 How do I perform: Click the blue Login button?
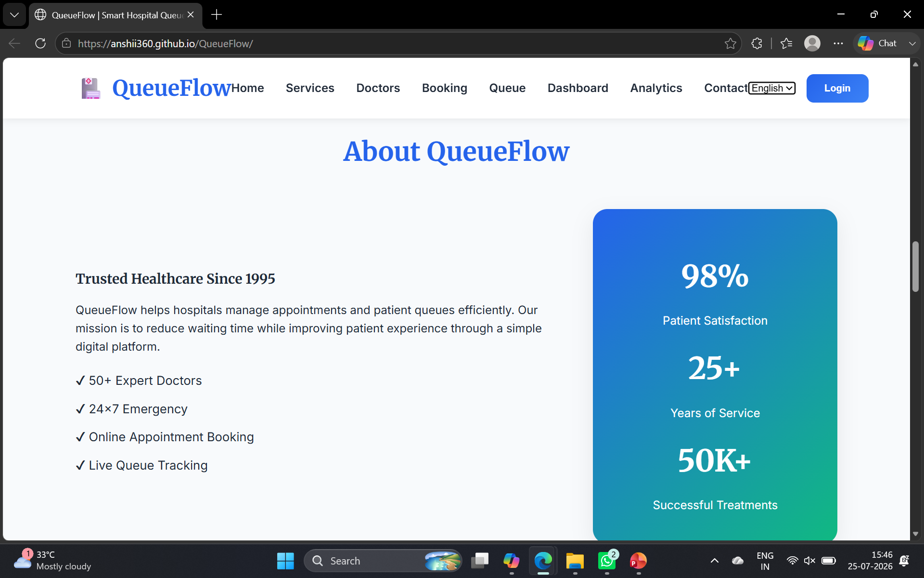pos(837,88)
